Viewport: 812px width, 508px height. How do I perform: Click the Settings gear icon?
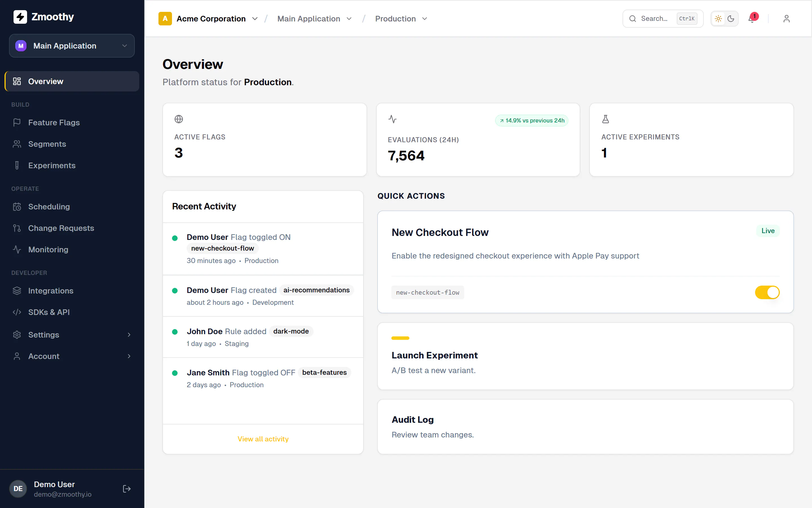[17, 335]
